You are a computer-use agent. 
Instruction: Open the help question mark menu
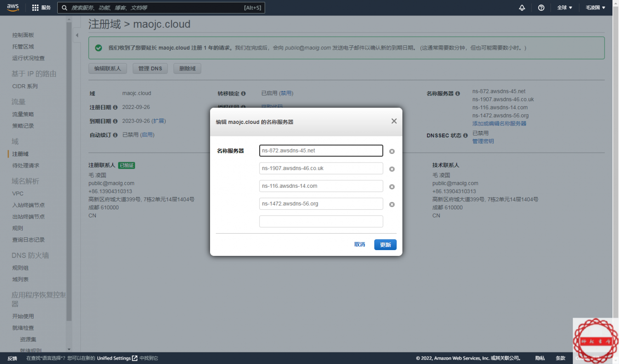pos(541,7)
